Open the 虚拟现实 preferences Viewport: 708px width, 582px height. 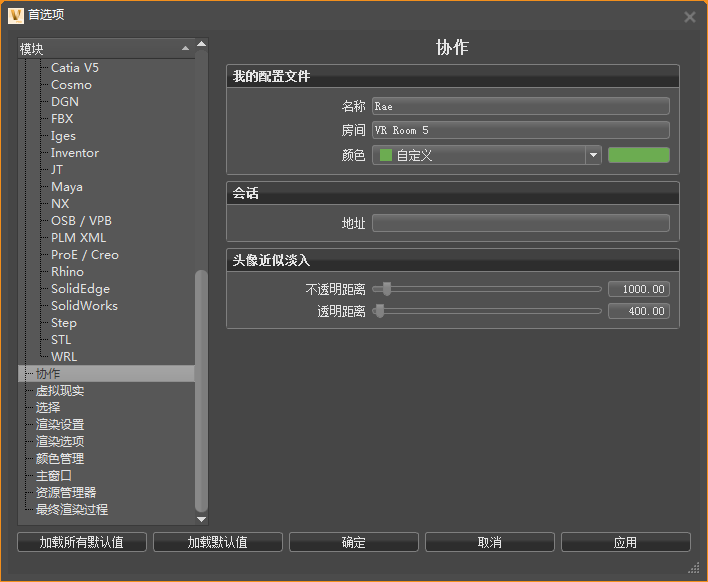60,391
